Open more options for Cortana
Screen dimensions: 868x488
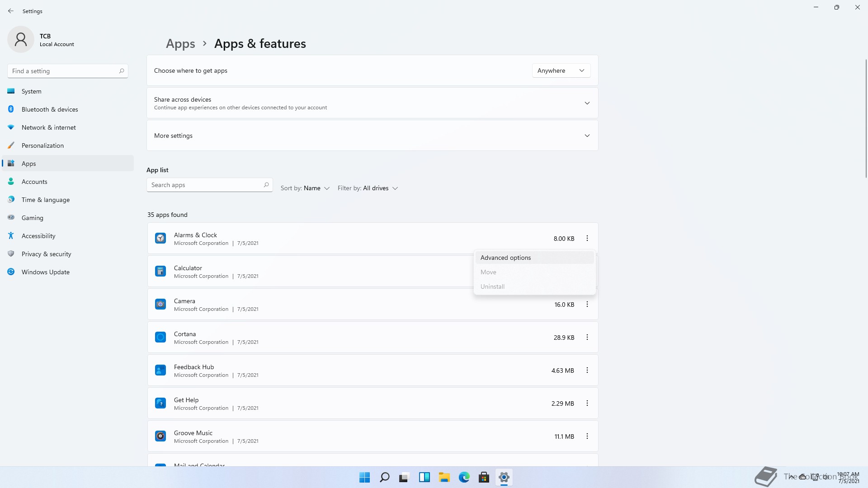click(587, 337)
